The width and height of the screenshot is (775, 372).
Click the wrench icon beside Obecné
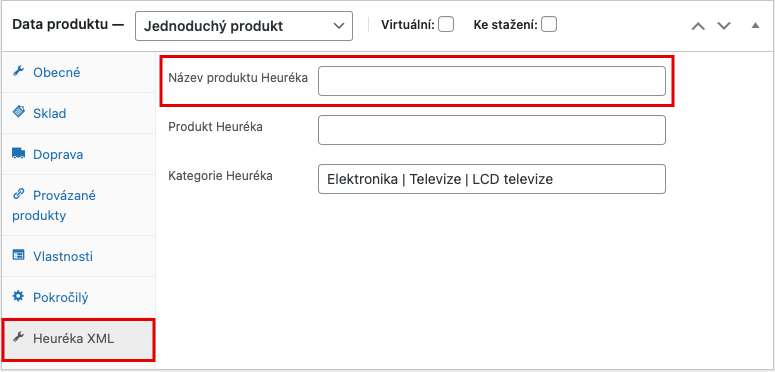coord(18,72)
